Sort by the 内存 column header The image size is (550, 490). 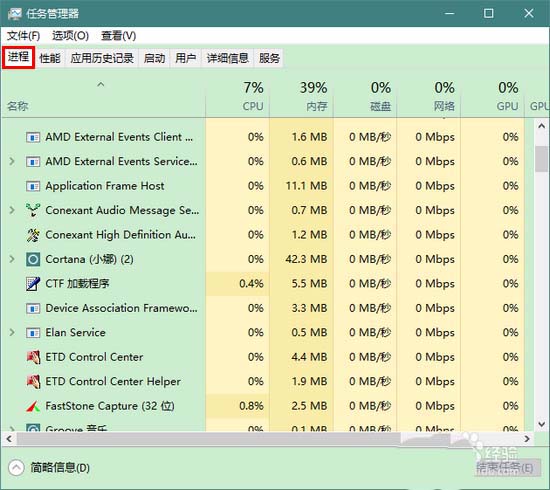pyautogui.click(x=301, y=96)
